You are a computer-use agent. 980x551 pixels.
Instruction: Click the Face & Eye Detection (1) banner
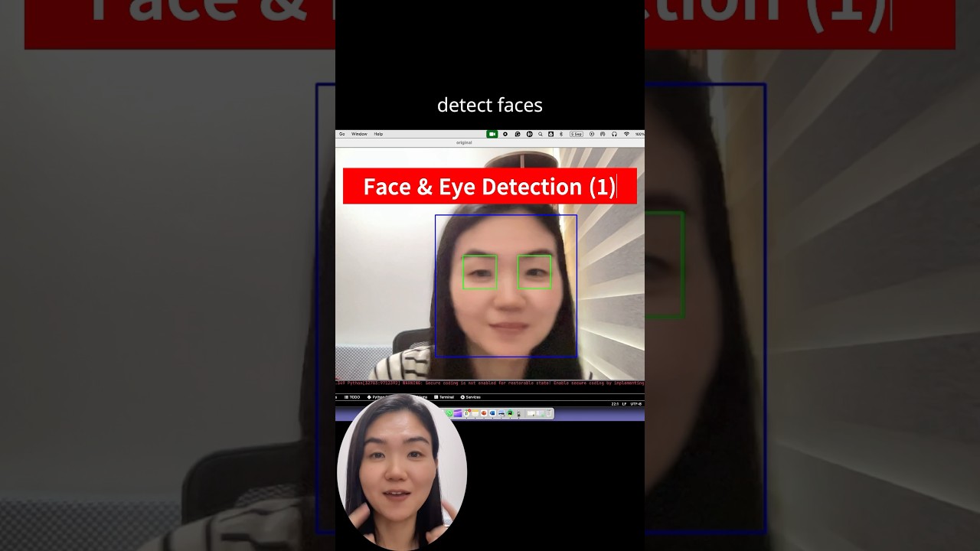coord(490,186)
